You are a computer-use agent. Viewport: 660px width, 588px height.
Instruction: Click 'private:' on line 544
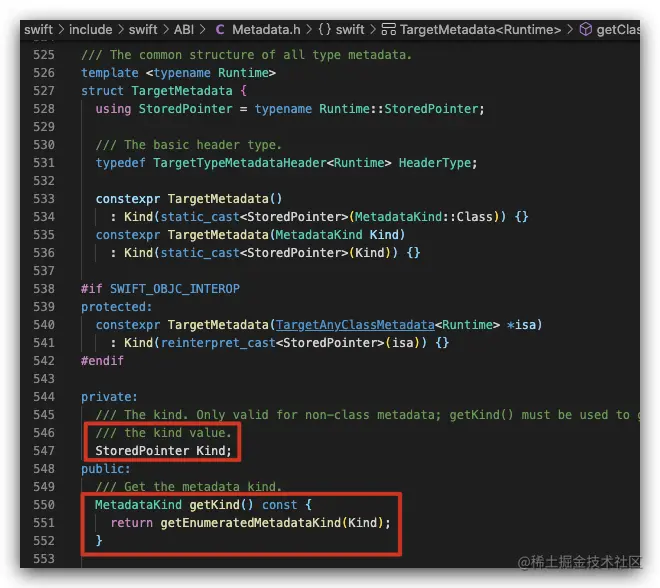click(x=109, y=397)
